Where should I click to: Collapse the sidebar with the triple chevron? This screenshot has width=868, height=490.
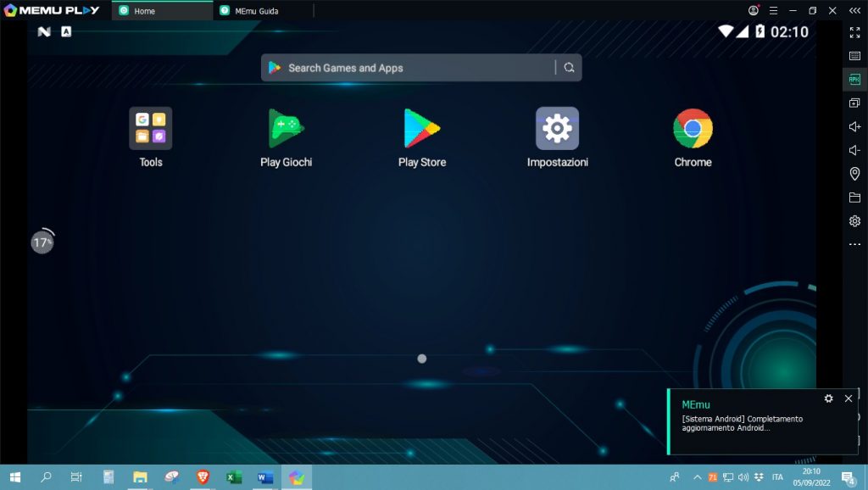[855, 10]
